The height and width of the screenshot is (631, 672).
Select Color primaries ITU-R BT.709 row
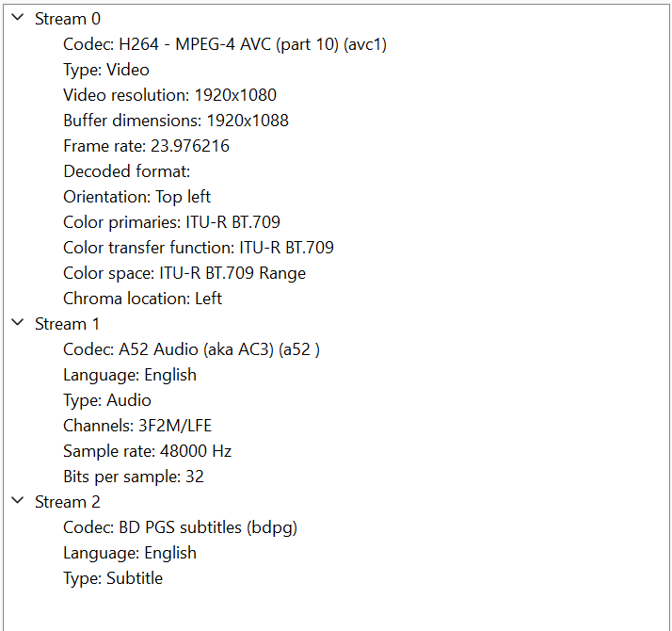coord(172,222)
